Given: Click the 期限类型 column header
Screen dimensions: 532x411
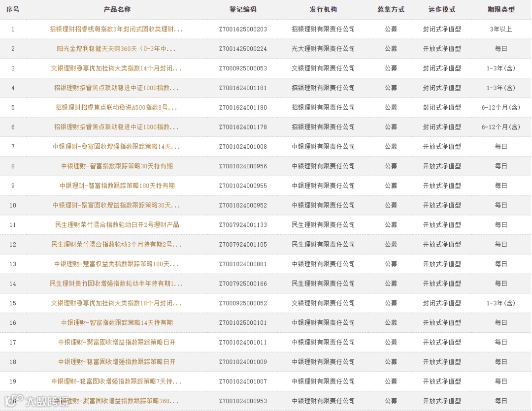Looking at the screenshot, I should (501, 9).
